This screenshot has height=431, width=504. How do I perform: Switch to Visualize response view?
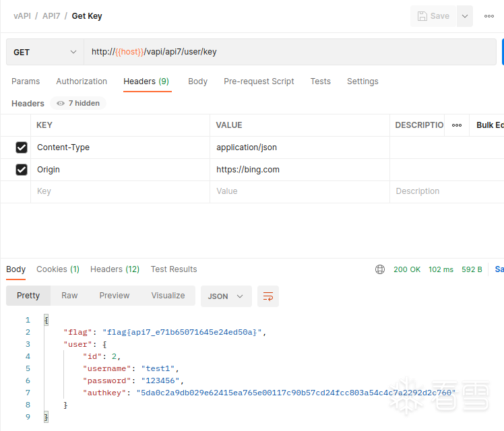click(x=168, y=296)
